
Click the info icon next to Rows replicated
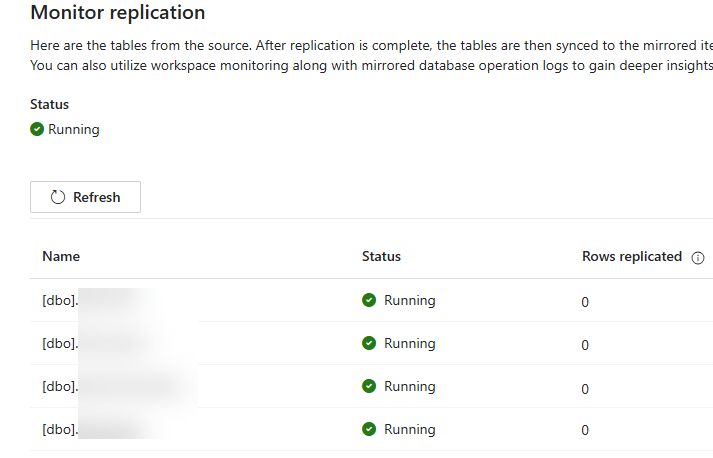coord(698,257)
